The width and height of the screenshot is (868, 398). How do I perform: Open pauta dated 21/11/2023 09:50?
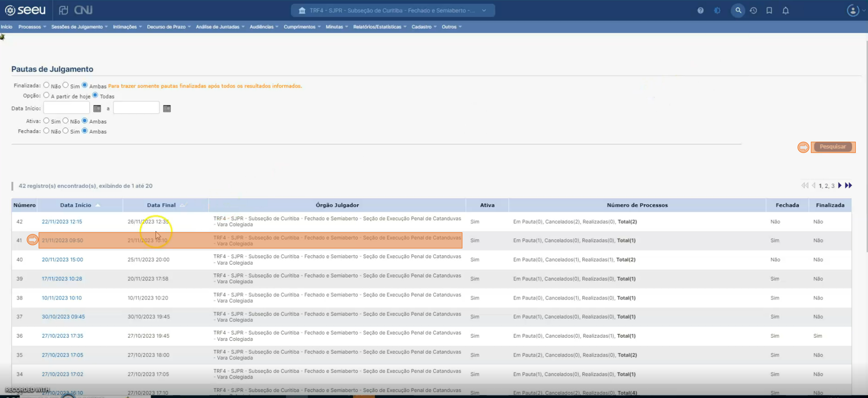click(62, 240)
